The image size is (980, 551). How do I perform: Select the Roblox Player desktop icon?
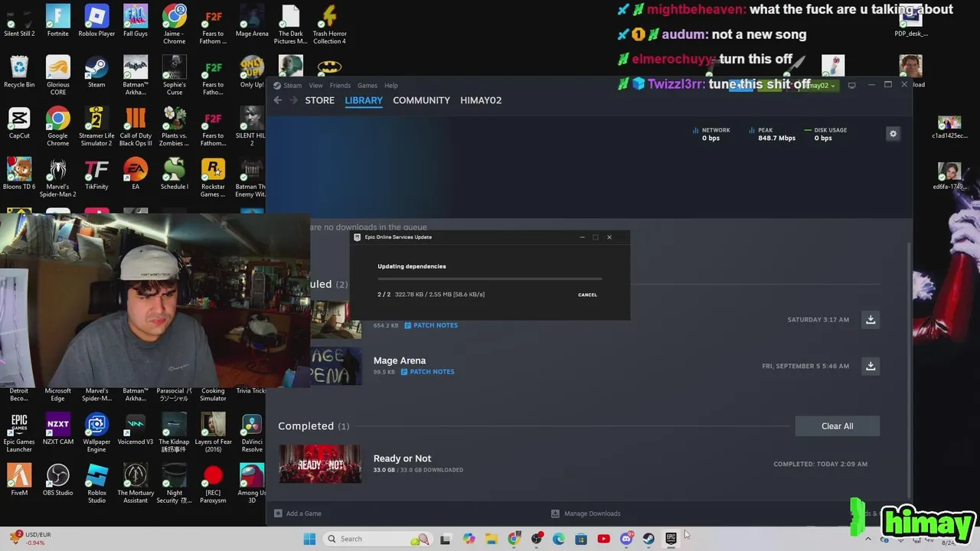tap(96, 21)
